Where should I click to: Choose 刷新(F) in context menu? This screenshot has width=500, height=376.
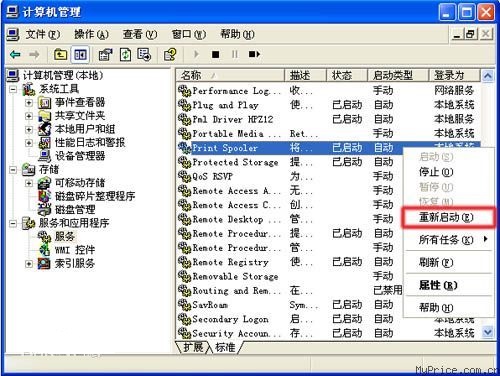[x=448, y=262]
